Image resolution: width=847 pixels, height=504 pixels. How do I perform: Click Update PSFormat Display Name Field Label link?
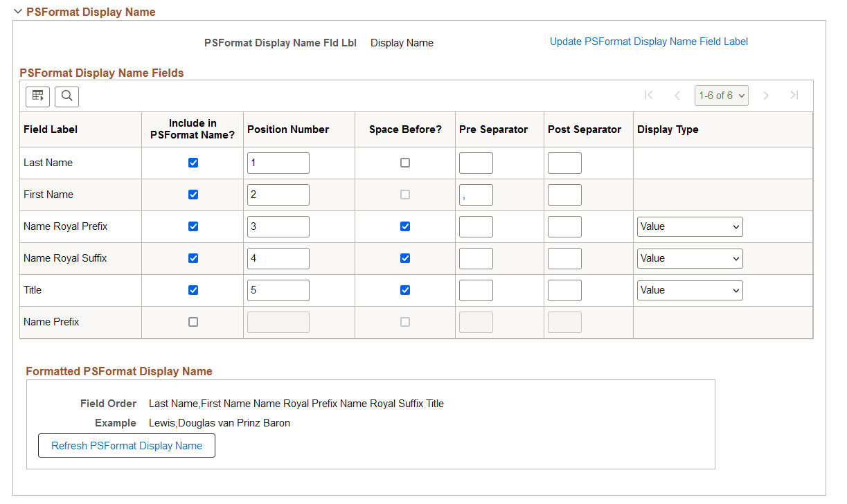point(648,42)
